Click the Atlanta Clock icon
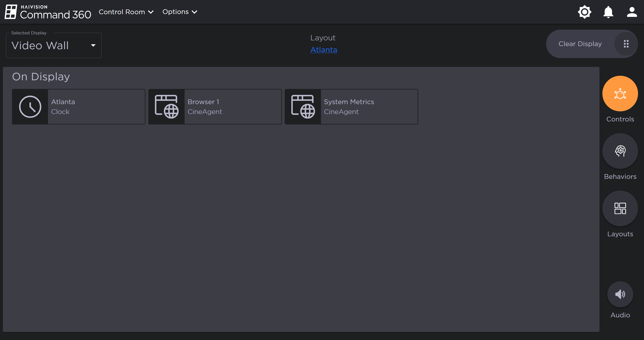 coord(30,107)
